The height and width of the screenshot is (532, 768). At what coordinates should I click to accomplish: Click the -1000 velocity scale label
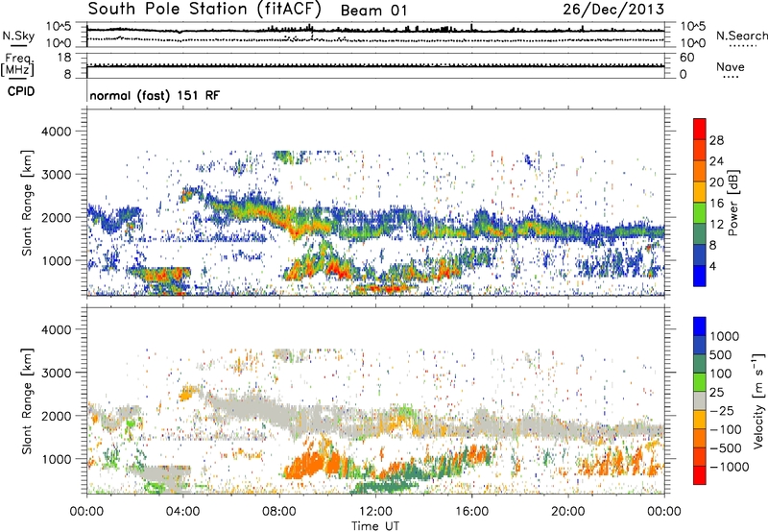pos(729,467)
